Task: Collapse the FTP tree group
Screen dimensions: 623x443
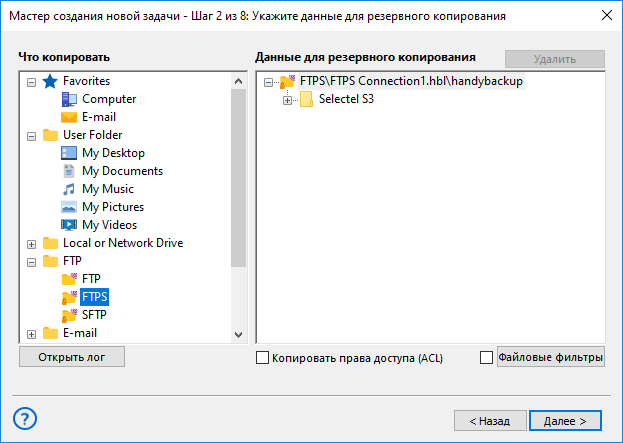Action: coord(31,261)
